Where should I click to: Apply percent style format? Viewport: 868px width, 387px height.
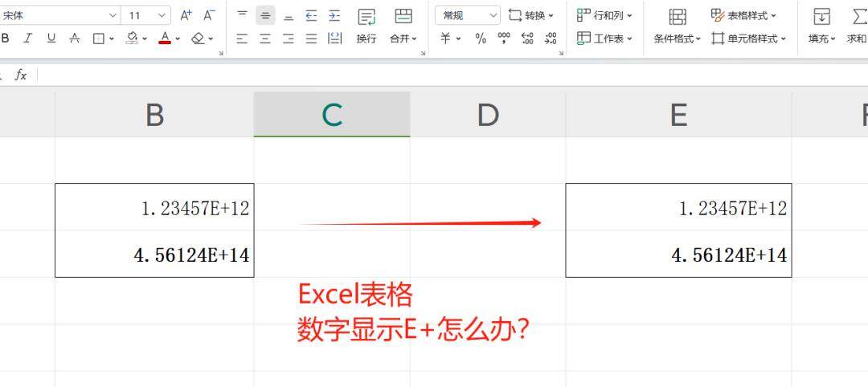click(481, 39)
